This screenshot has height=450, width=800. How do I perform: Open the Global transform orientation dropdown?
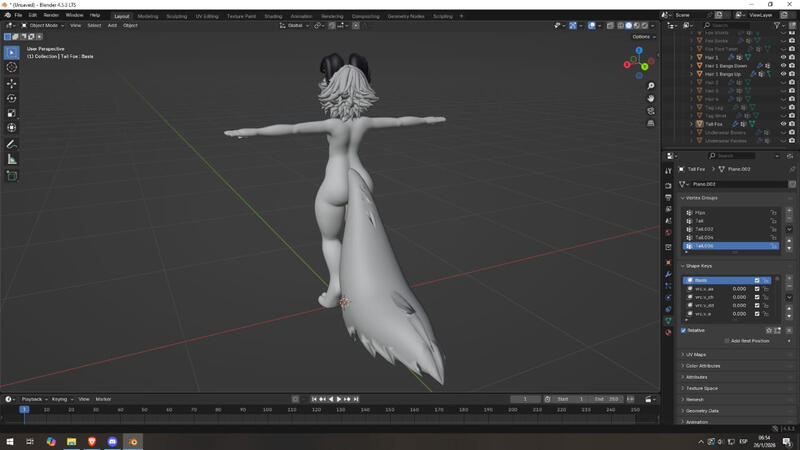point(294,26)
